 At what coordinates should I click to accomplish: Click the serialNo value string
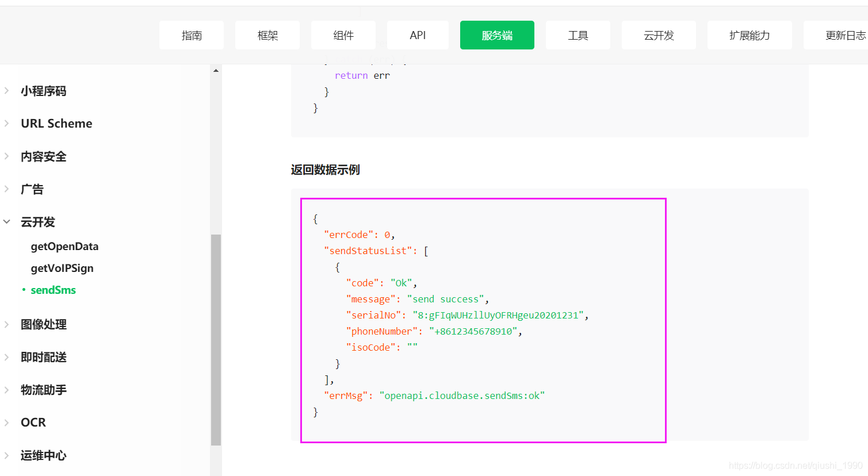498,315
